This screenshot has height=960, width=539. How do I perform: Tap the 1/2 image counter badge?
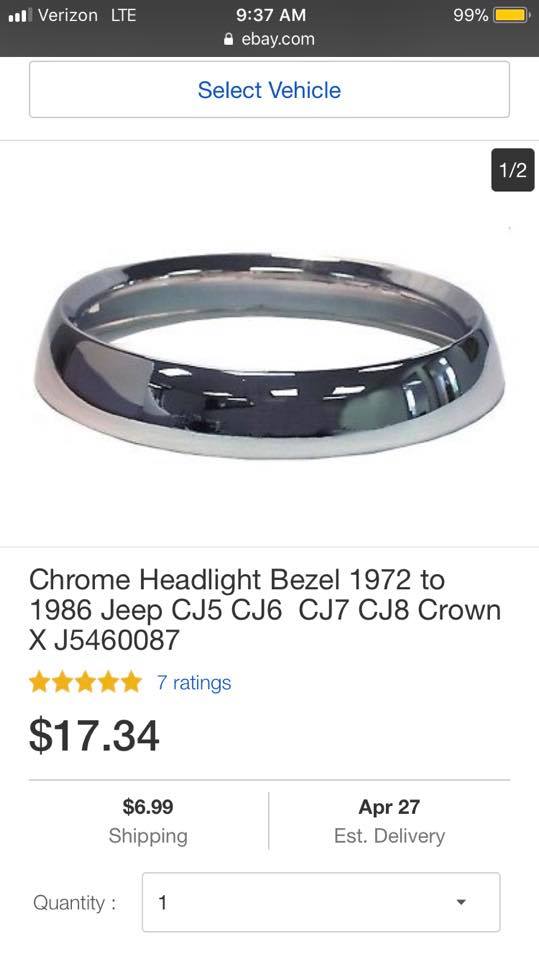(x=513, y=170)
